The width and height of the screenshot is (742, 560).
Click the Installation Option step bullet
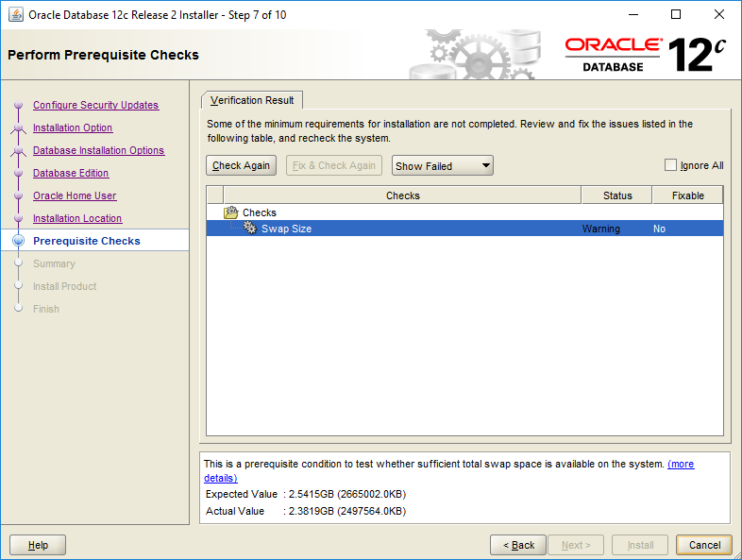19,127
